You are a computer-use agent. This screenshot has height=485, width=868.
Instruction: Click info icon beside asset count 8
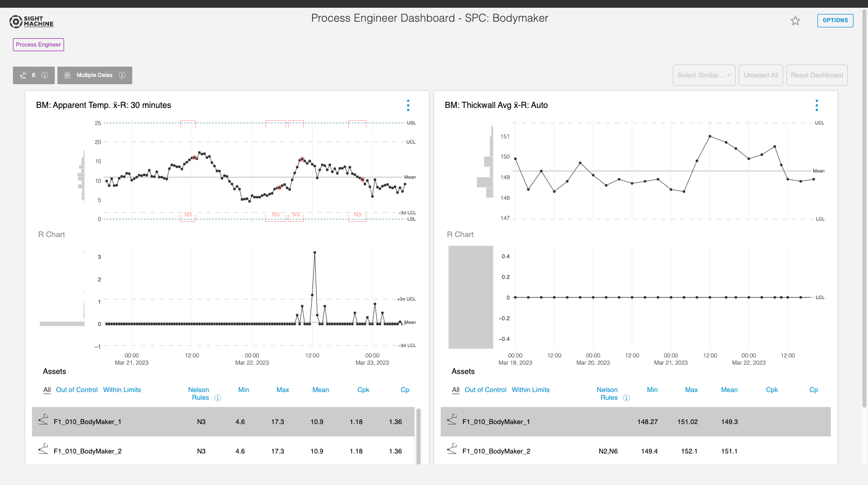45,75
